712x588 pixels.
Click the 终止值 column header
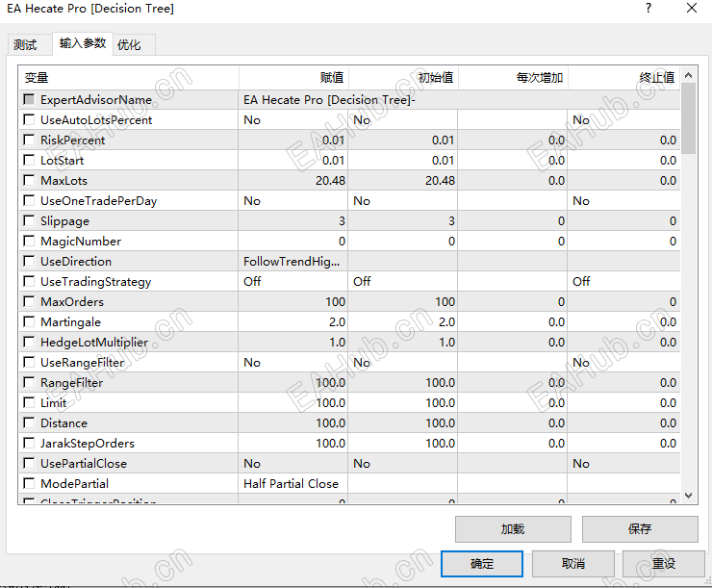pos(623,78)
